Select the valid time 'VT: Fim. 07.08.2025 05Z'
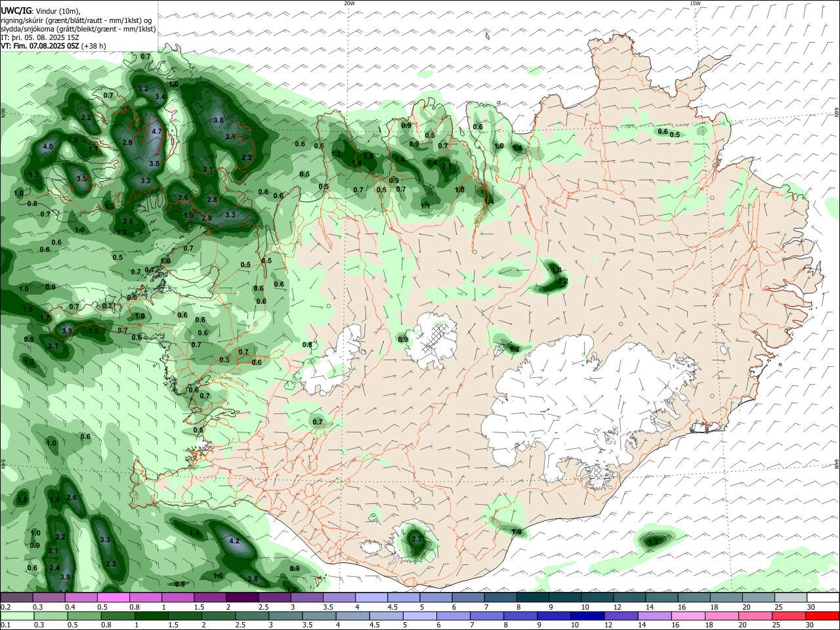This screenshot has width=840, height=630. (40, 46)
